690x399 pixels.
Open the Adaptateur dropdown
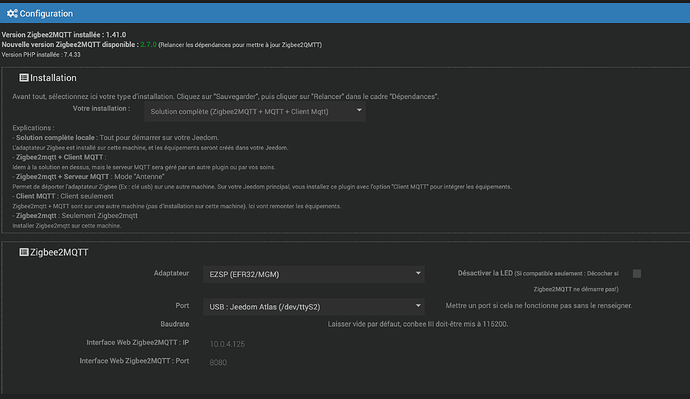pos(314,274)
